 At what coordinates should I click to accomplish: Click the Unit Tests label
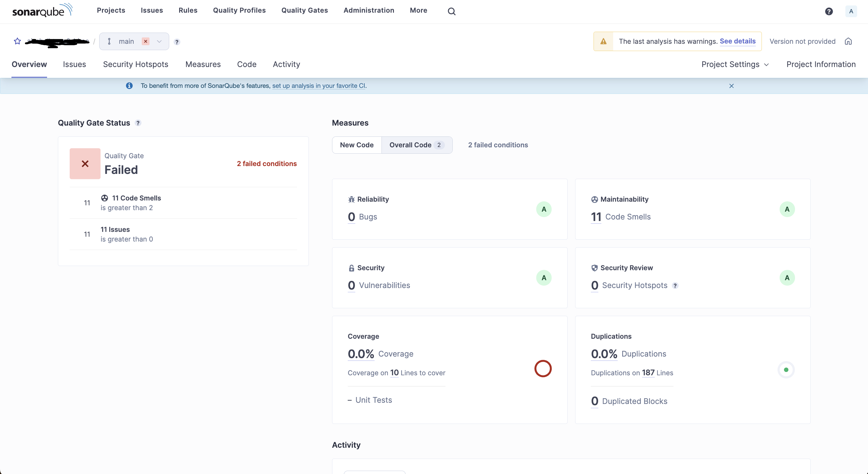coord(373,400)
